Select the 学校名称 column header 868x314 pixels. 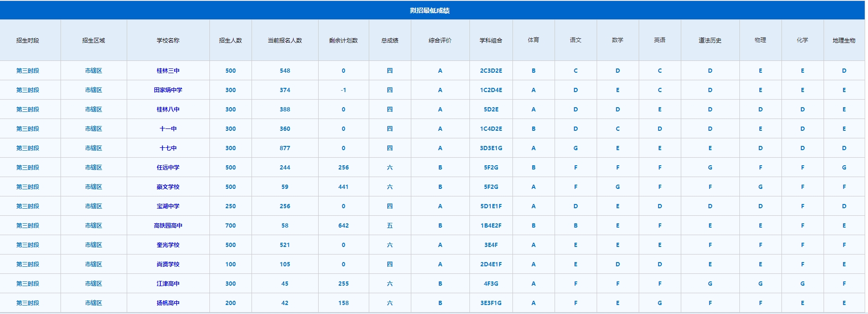pyautogui.click(x=168, y=41)
